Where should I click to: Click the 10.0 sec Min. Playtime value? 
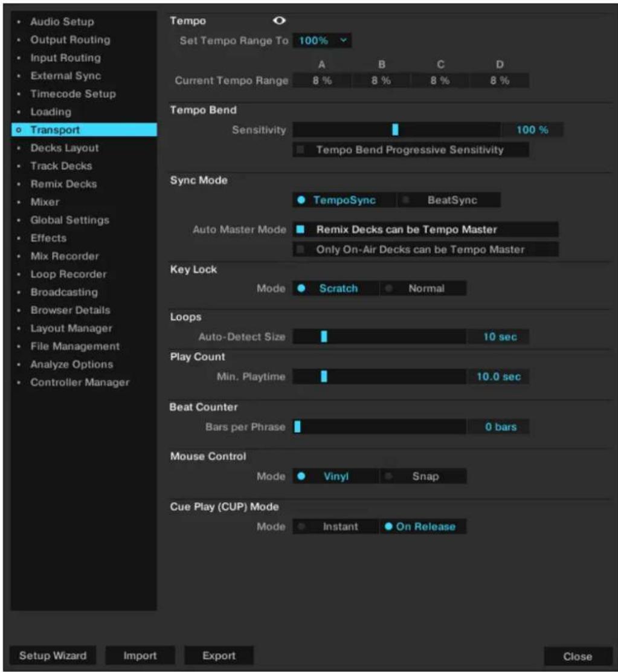498,376
